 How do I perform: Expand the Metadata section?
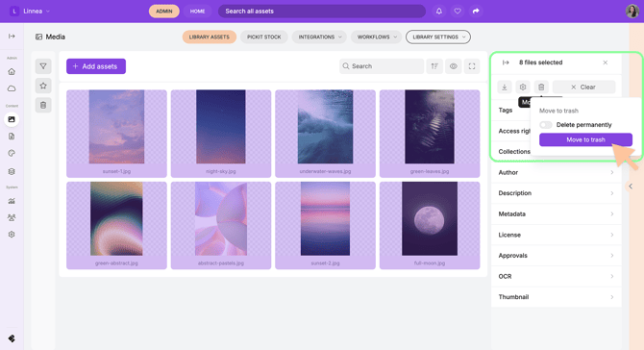(x=557, y=214)
